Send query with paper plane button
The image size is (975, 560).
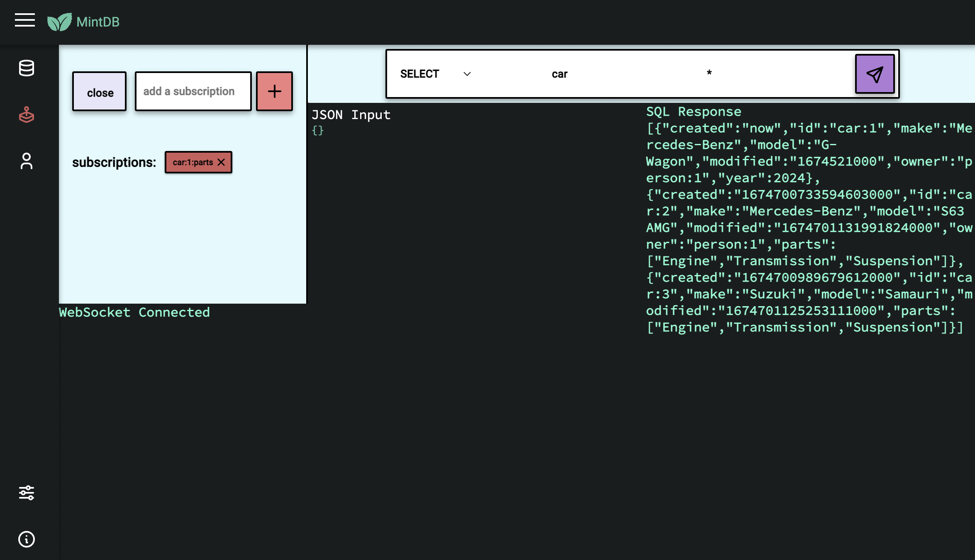875,74
